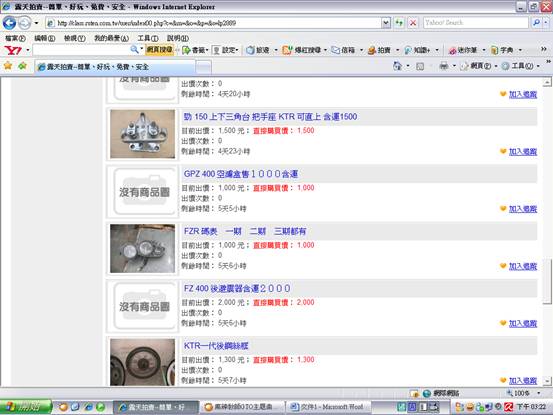Open listing KTR一代後鋼絲框
The image size is (553, 415).
(x=216, y=346)
